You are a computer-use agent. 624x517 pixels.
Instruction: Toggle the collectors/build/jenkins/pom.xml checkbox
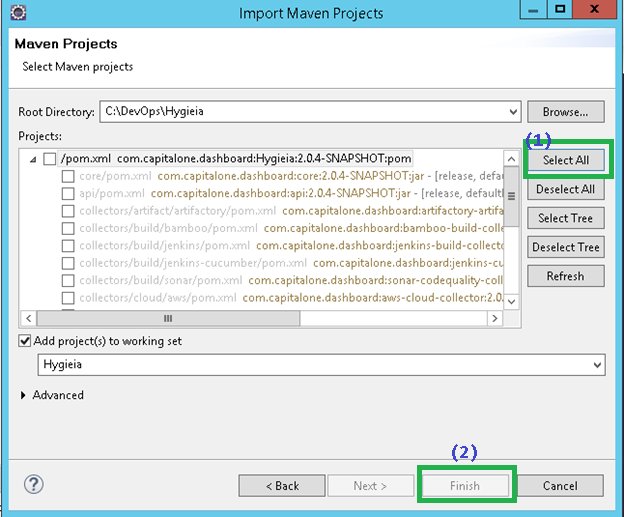point(68,244)
